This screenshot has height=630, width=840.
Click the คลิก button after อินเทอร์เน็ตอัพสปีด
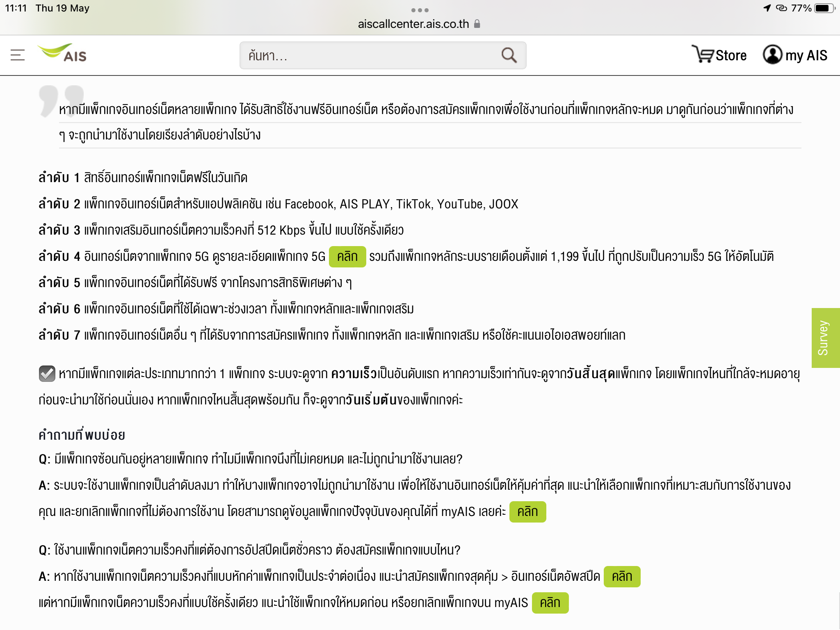click(621, 577)
